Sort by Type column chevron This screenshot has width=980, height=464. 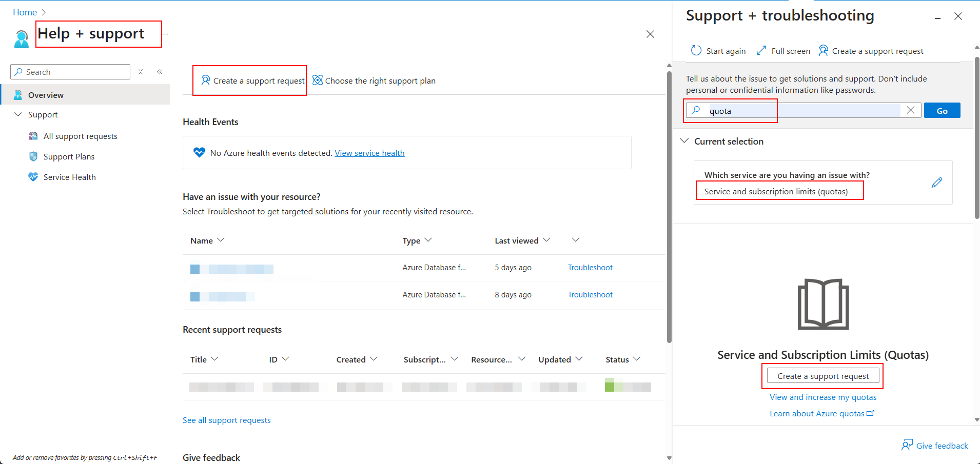(x=428, y=240)
